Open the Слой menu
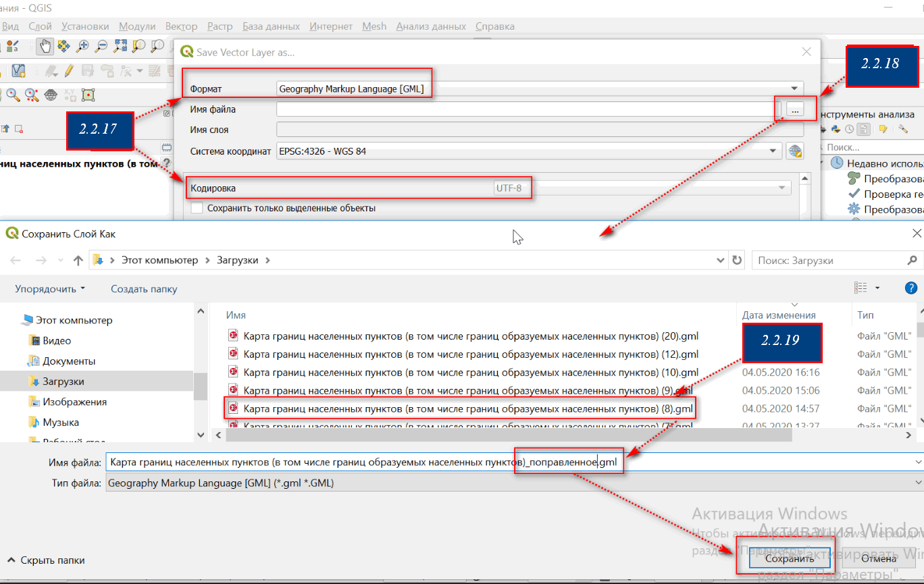Screen dimensions: 924x584 (41, 26)
